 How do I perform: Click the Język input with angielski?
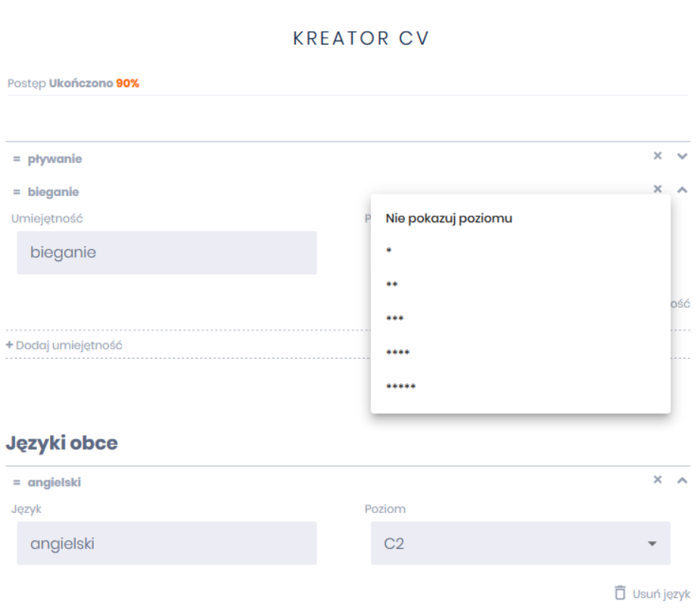tap(166, 543)
